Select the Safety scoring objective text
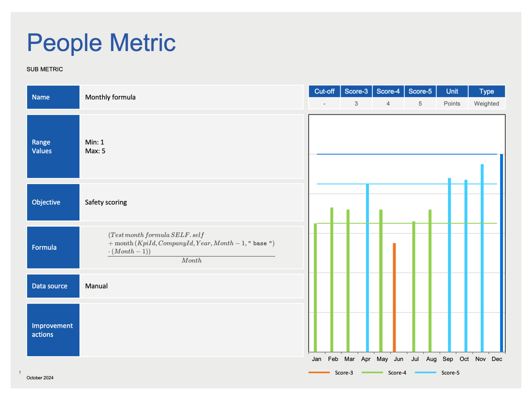Viewport: 532px width, 399px height. (x=106, y=202)
